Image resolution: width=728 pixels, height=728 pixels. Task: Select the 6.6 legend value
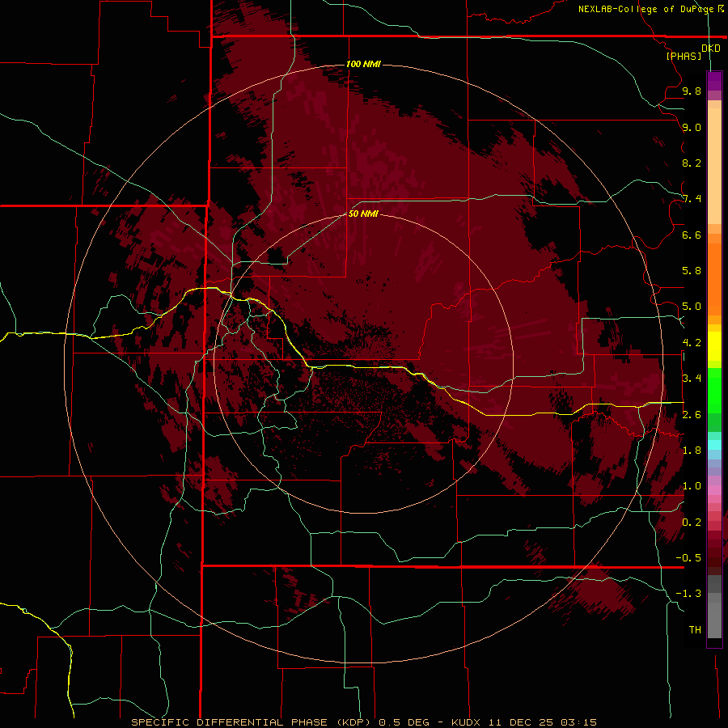click(692, 235)
